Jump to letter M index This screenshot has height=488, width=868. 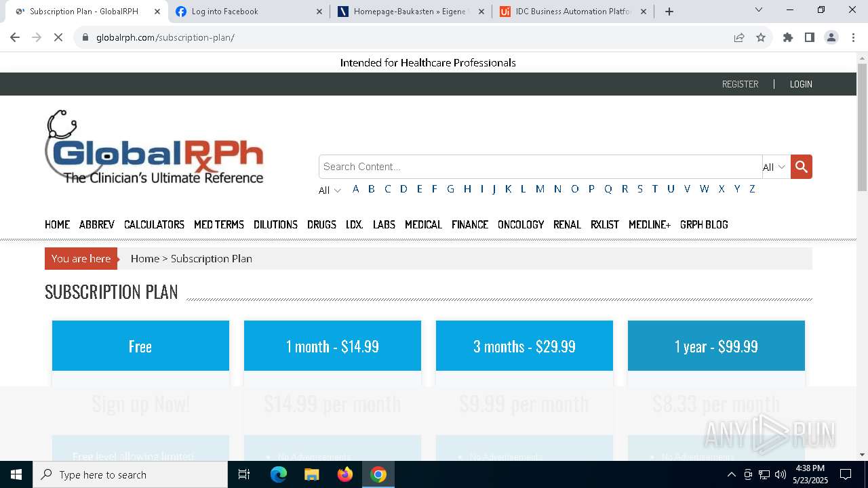click(x=540, y=189)
